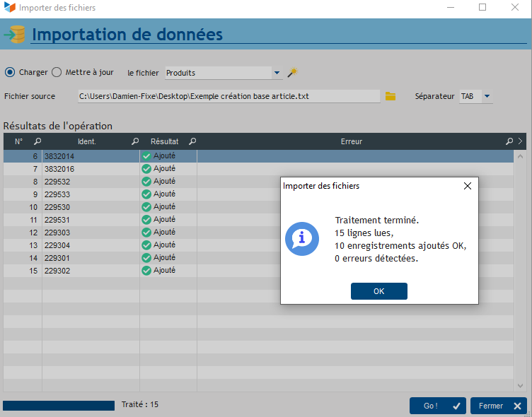532x417 pixels.
Task: Click the search icon in Erreur column
Action: (509, 141)
